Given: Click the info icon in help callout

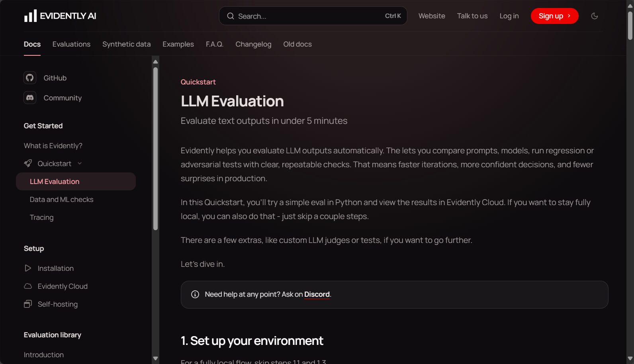Looking at the screenshot, I should tap(195, 294).
